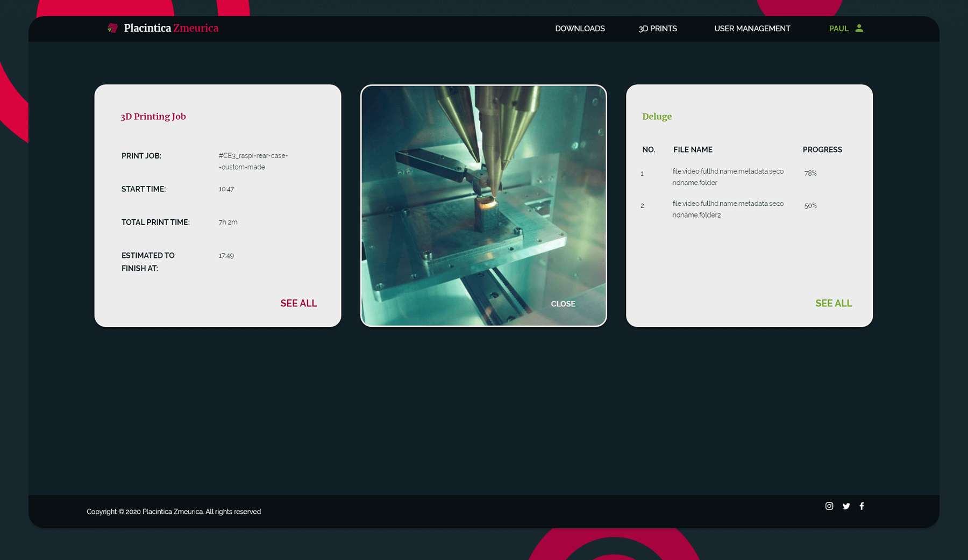Click the estimated finish time 17:49

[226, 255]
